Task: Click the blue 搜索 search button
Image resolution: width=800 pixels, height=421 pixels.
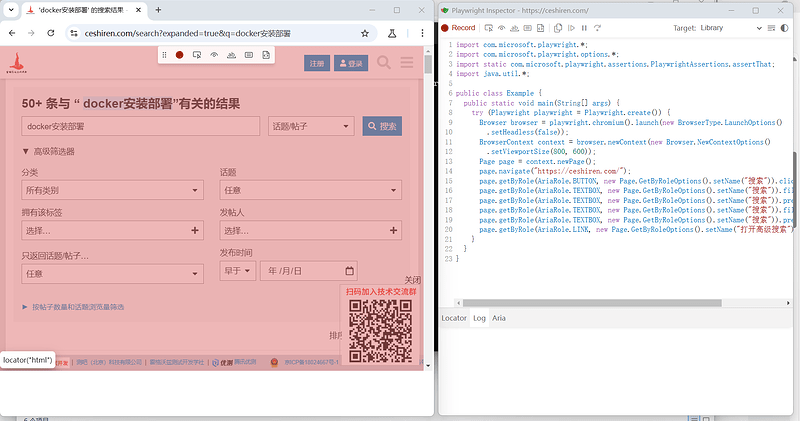Action: click(382, 126)
